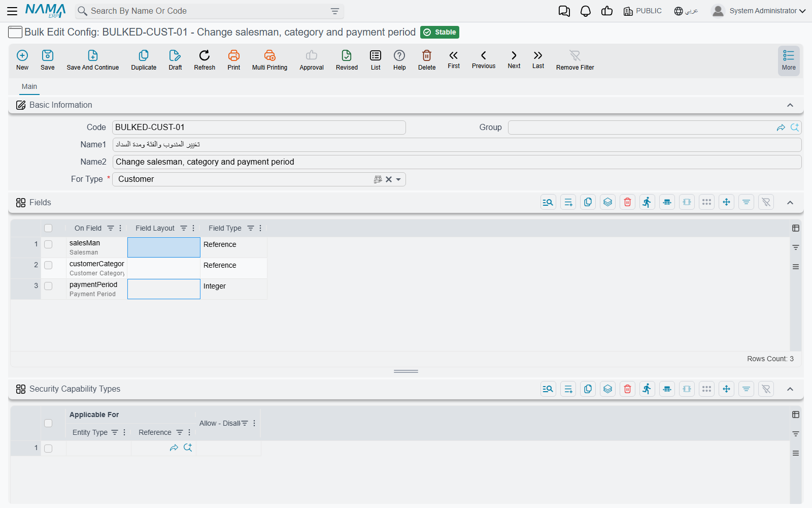Refresh the record

coord(205,60)
